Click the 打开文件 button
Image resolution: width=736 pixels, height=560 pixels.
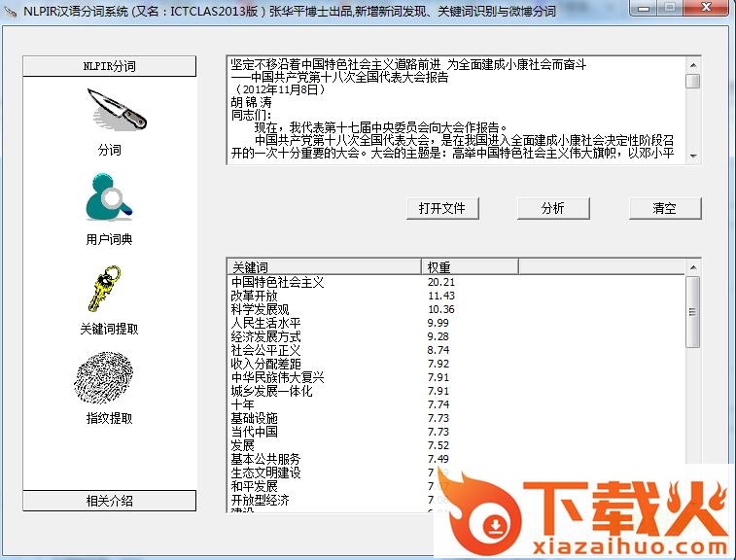(x=442, y=208)
